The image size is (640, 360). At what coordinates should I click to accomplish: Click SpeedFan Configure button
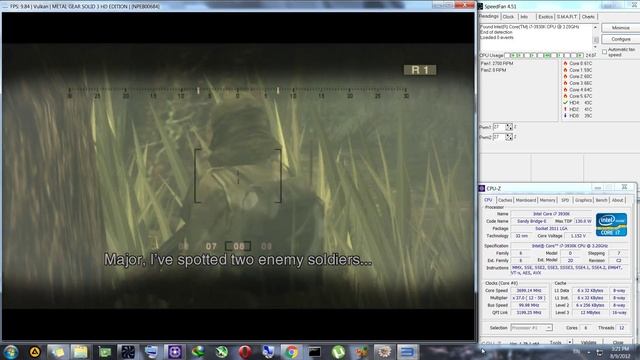(x=621, y=39)
